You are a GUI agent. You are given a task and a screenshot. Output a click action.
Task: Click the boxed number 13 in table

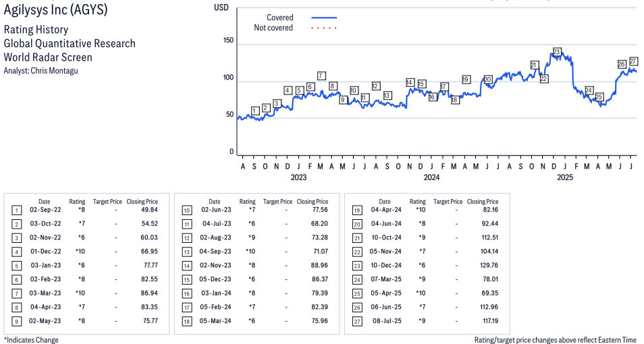186,252
